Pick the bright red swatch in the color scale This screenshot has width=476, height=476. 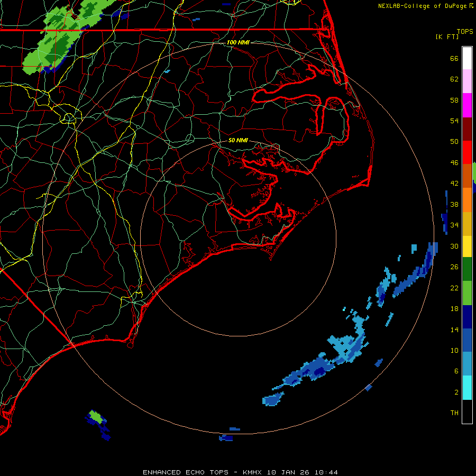point(467,152)
